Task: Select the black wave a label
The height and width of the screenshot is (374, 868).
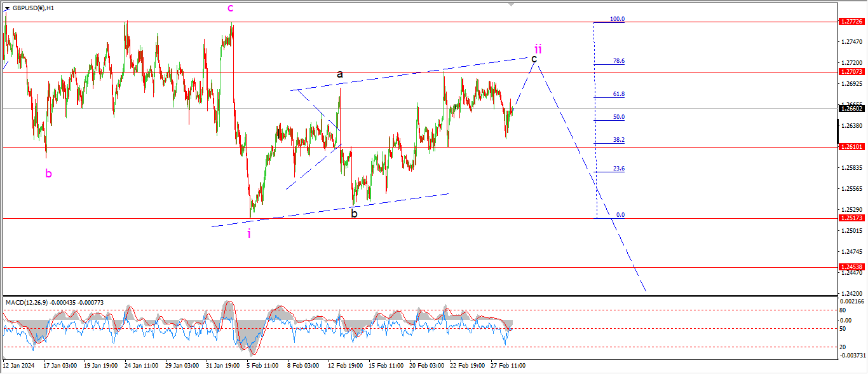Action: click(340, 74)
